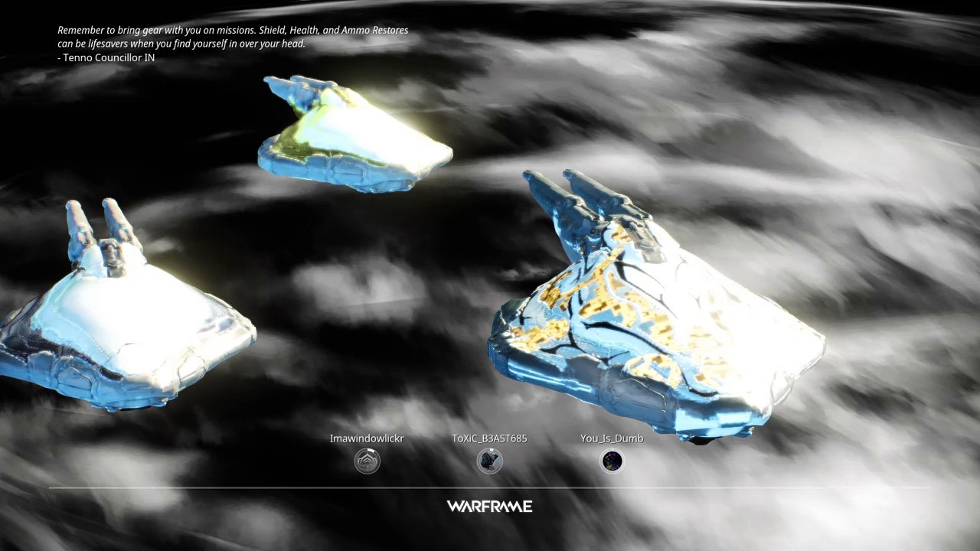Click You_Is_Dumb's player avatar icon
980x551 pixels.
(x=612, y=461)
